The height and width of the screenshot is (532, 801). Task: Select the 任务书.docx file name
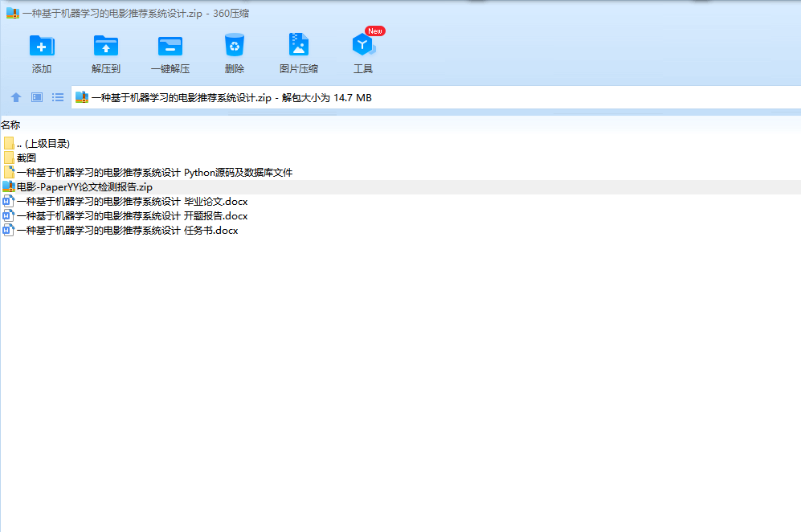[128, 231]
